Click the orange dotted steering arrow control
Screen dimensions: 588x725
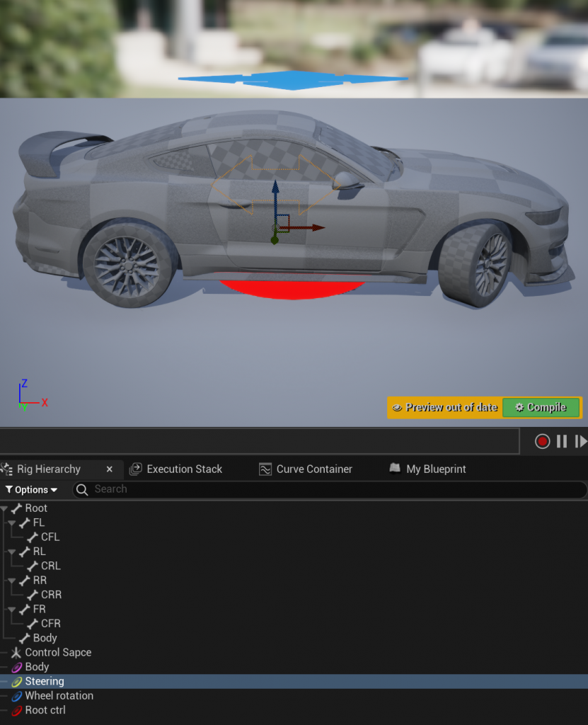(276, 185)
